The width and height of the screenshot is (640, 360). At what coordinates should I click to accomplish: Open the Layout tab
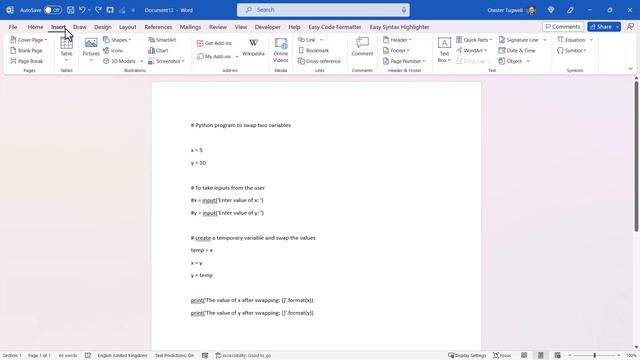click(x=127, y=27)
